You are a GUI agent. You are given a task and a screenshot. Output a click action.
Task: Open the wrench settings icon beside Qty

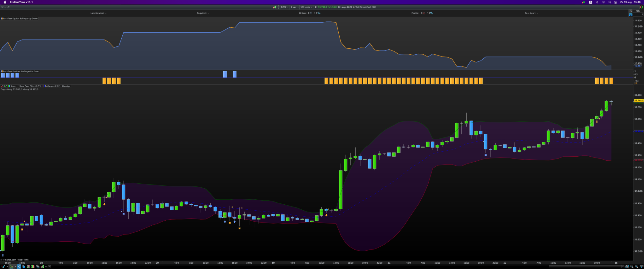tap(630, 11)
